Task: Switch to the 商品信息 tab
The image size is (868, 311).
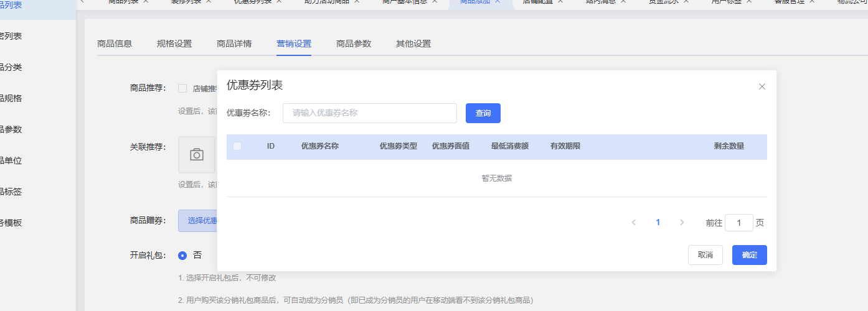Action: [x=115, y=44]
